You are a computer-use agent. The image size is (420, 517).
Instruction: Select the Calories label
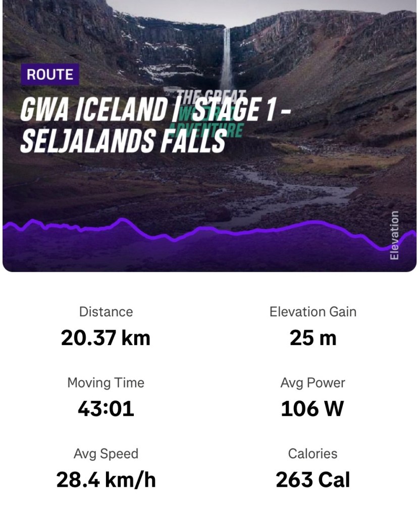313,453
